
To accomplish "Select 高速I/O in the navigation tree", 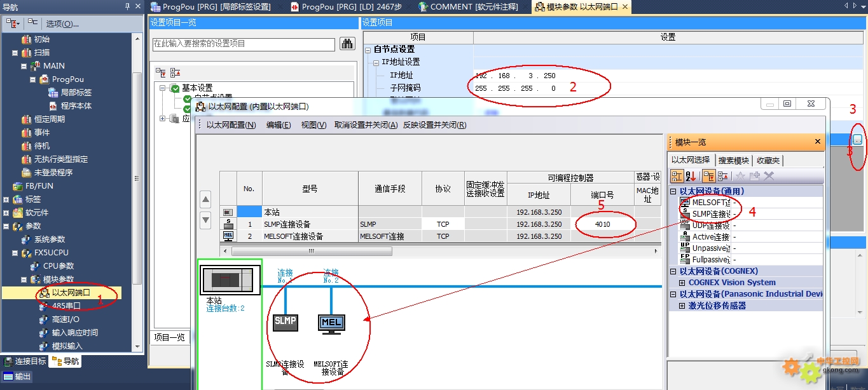I will pyautogui.click(x=65, y=319).
